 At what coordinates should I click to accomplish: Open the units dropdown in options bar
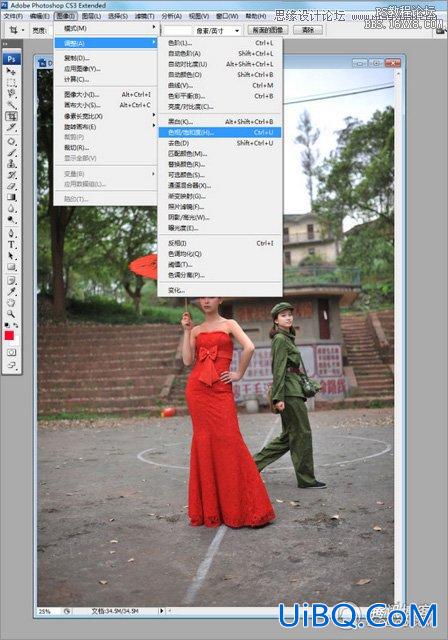(218, 31)
